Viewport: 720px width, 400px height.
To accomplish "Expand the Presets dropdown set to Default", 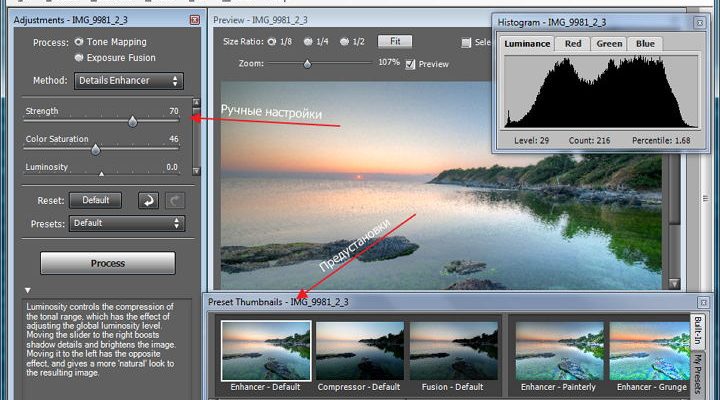I will coord(126,223).
